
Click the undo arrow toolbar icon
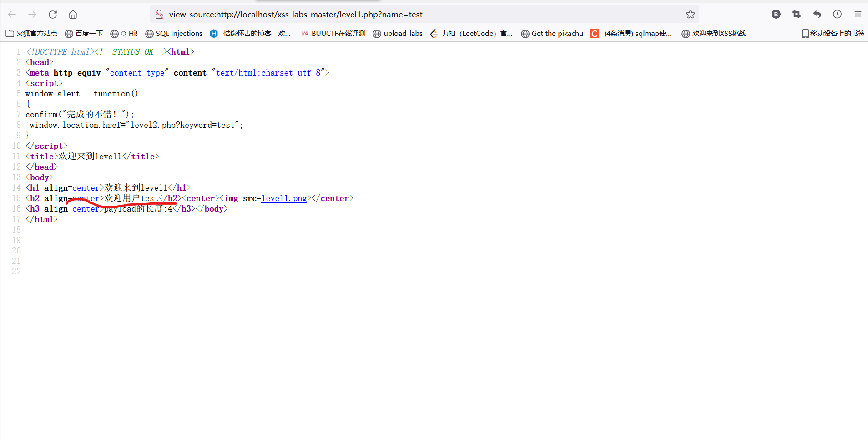pos(817,15)
